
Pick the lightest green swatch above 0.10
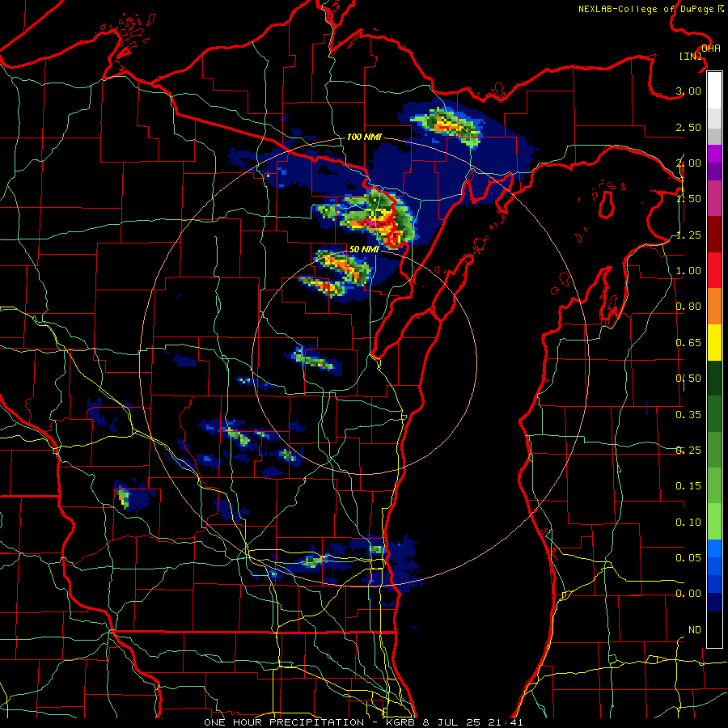[x=714, y=522]
